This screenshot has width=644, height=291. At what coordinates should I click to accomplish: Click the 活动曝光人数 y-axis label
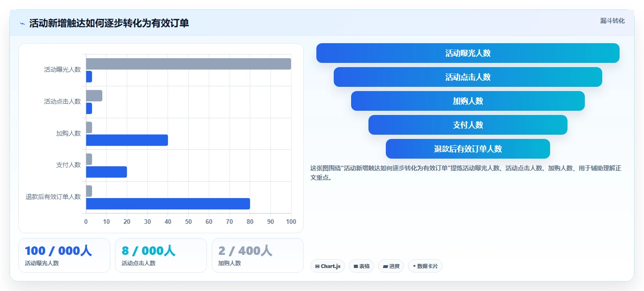[62, 69]
